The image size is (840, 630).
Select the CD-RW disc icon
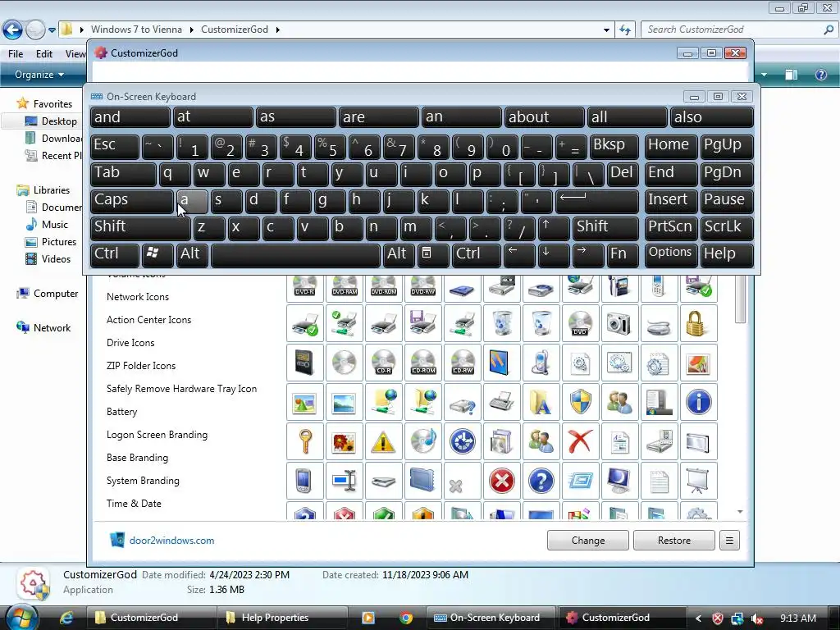pos(463,363)
